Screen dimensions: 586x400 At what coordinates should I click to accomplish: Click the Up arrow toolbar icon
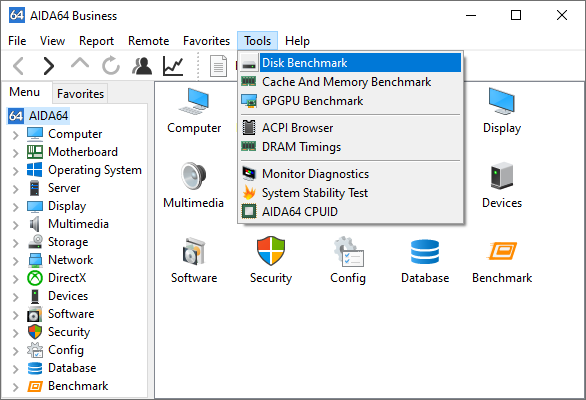click(x=80, y=64)
